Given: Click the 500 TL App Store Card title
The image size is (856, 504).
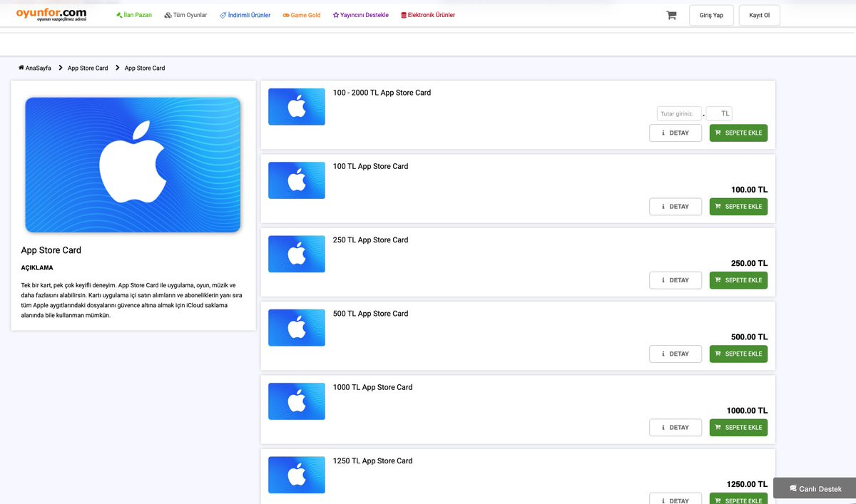Looking at the screenshot, I should click(x=370, y=314).
